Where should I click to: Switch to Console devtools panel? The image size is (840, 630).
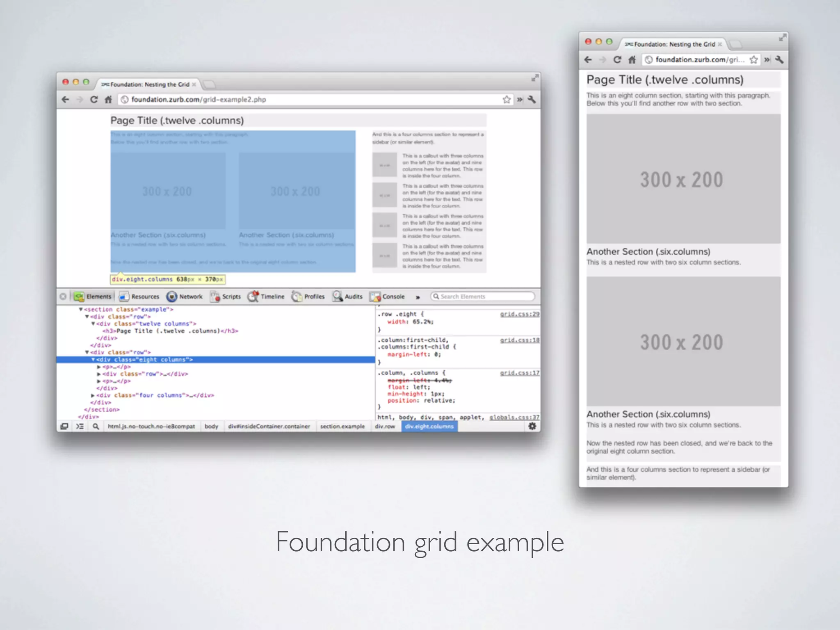pos(387,297)
